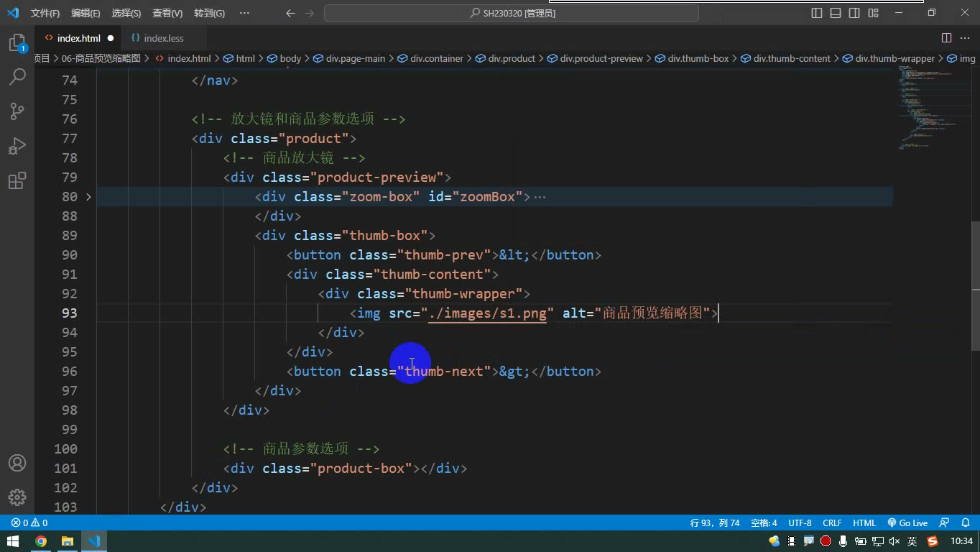Click the feedback icon in status bar

(944, 523)
